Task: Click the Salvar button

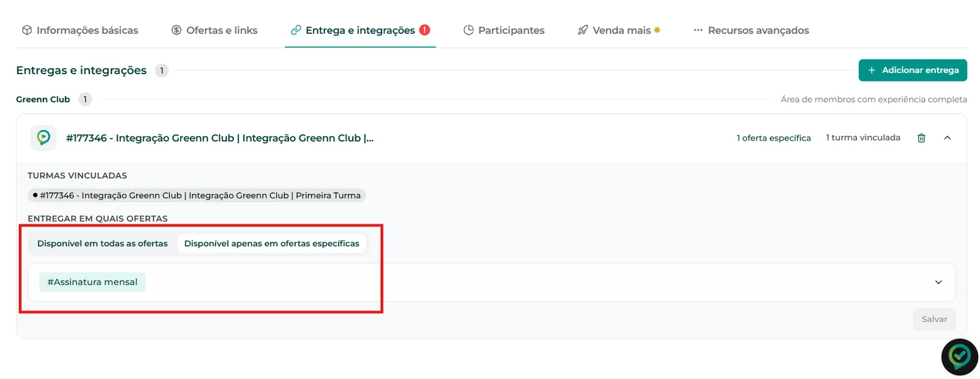Action: (x=934, y=319)
